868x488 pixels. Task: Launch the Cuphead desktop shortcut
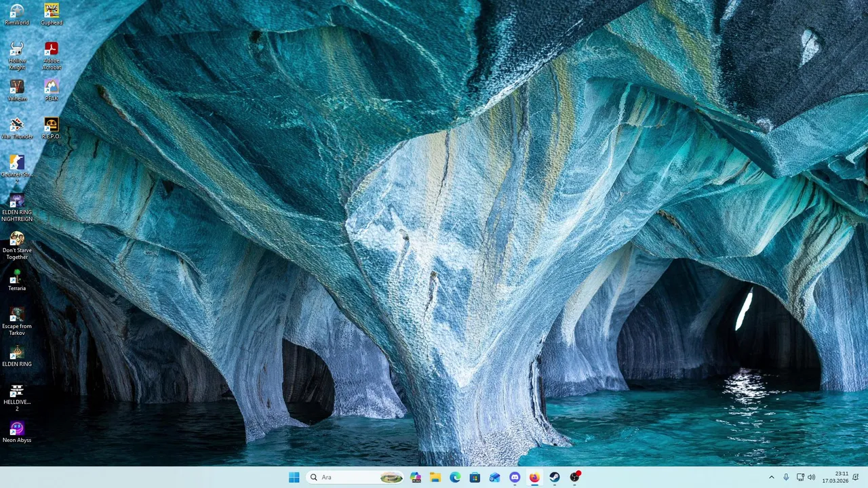click(52, 14)
